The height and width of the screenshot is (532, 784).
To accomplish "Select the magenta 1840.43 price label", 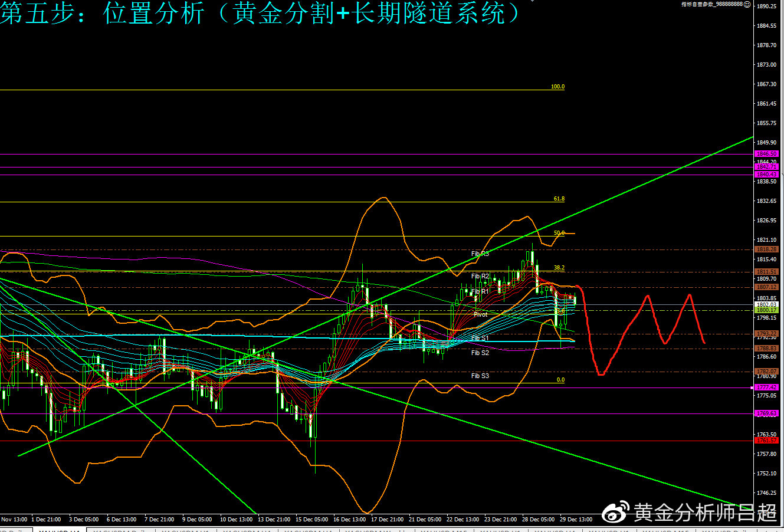I will [767, 175].
